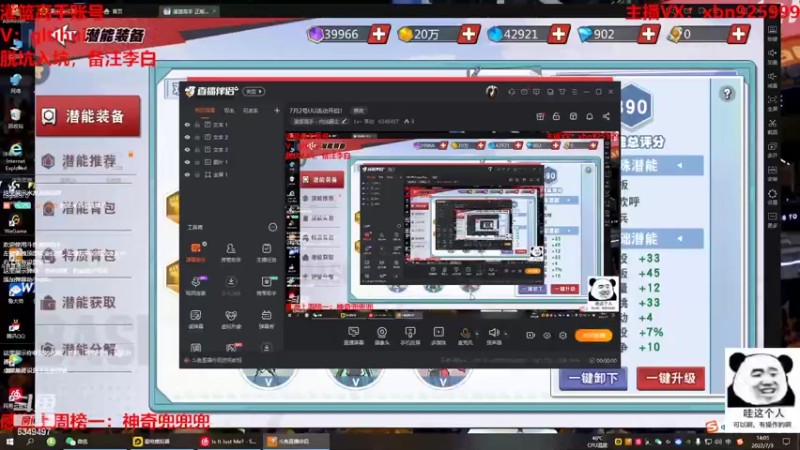
Task: Open Windows Start menu
Action: (x=9, y=441)
